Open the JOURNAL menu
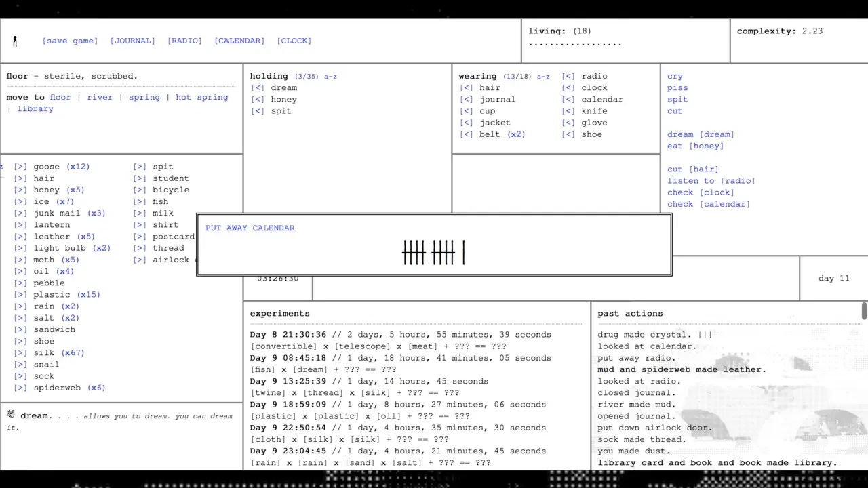 (x=133, y=41)
